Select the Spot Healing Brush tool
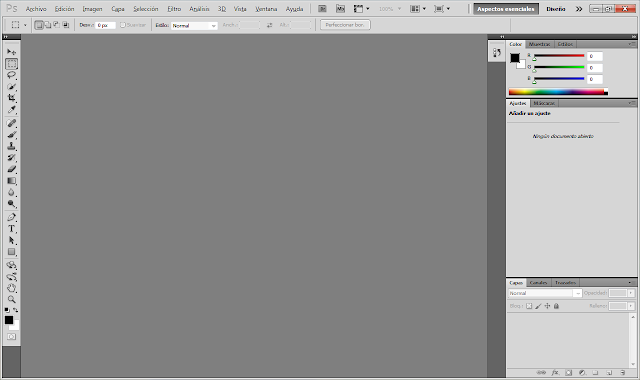The image size is (640, 380). pos(11,123)
